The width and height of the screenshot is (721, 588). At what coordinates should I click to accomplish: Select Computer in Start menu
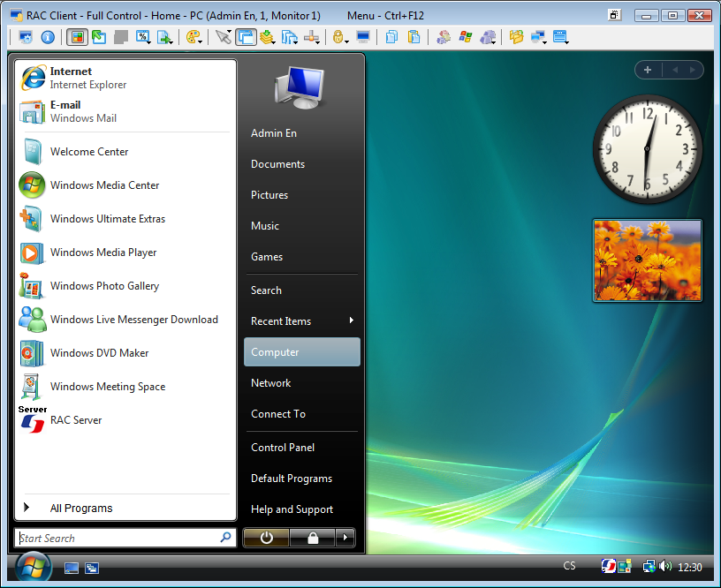click(x=301, y=352)
